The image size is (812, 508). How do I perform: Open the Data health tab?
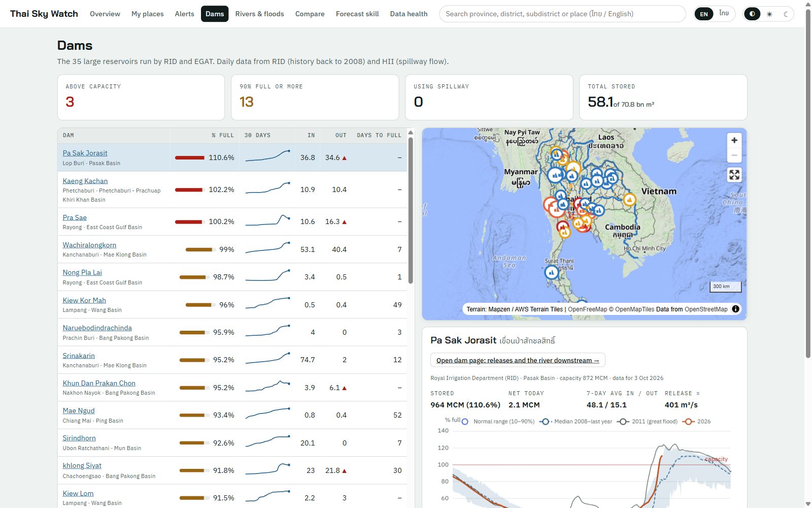409,14
